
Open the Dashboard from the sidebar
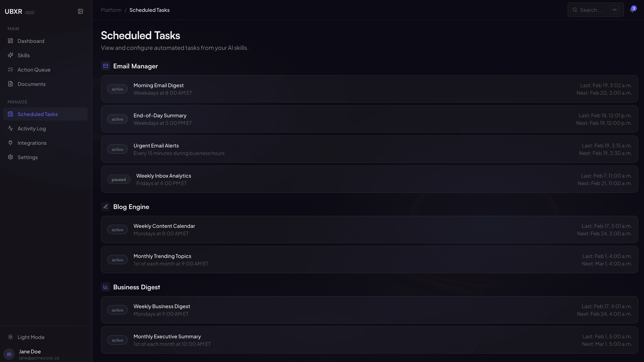tap(31, 41)
